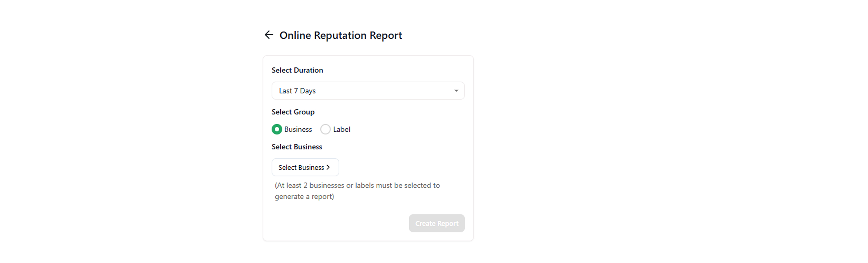Click the word 'Report' in page title

click(385, 35)
